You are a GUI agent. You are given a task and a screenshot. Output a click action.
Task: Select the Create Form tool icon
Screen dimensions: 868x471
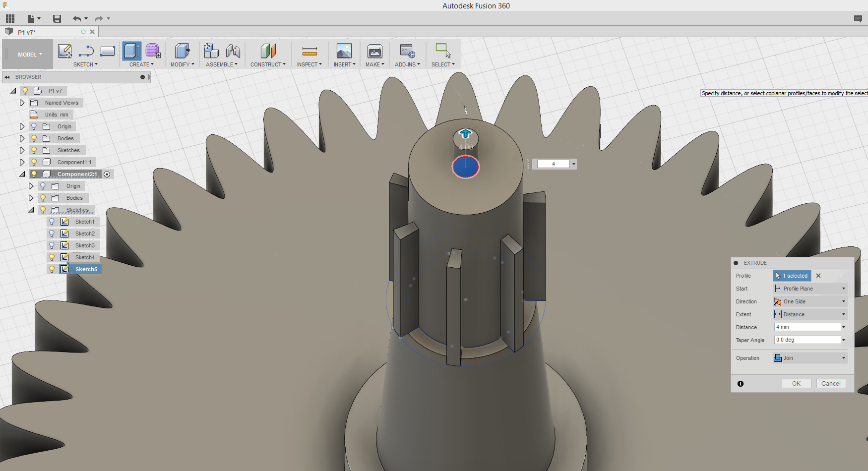click(x=153, y=51)
